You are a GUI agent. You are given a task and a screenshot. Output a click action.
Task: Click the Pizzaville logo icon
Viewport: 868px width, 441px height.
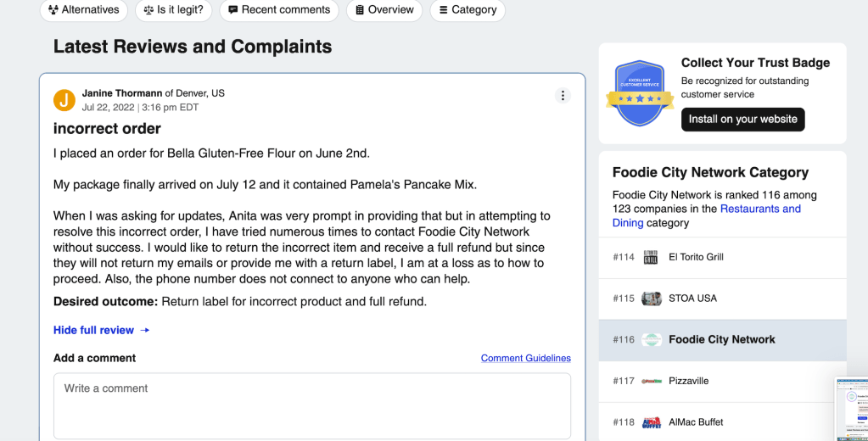tap(651, 381)
